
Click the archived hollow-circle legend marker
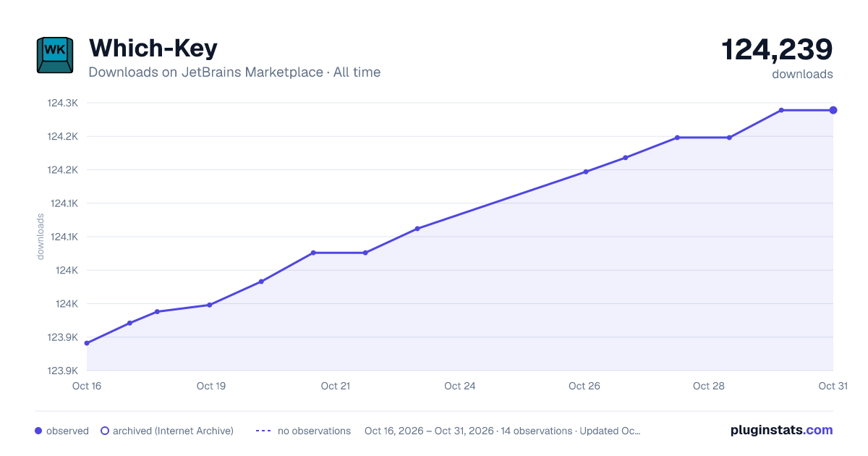point(104,431)
